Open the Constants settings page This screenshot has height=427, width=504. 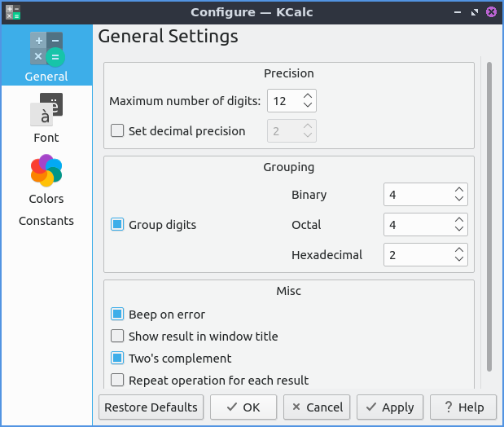click(46, 221)
